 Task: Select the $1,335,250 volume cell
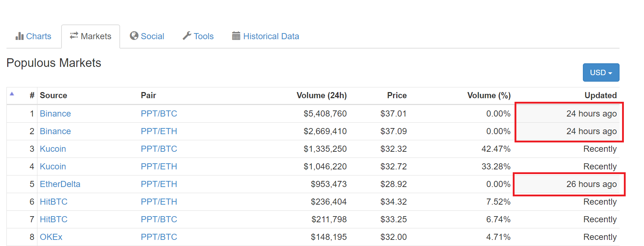point(325,149)
